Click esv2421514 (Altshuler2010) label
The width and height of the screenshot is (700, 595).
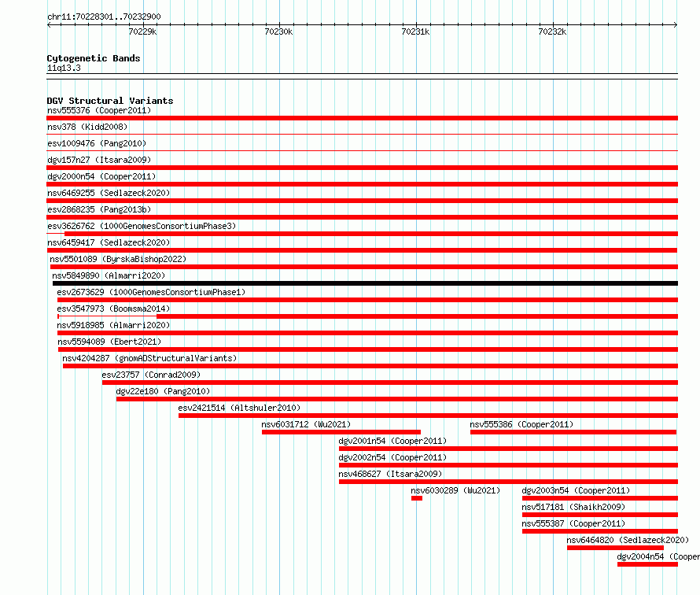point(239,408)
